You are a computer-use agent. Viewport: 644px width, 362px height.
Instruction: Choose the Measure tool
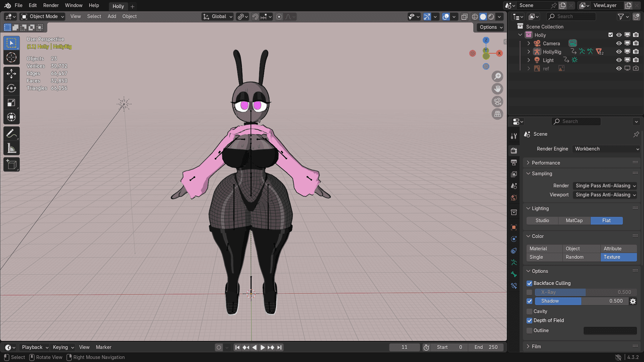click(12, 148)
